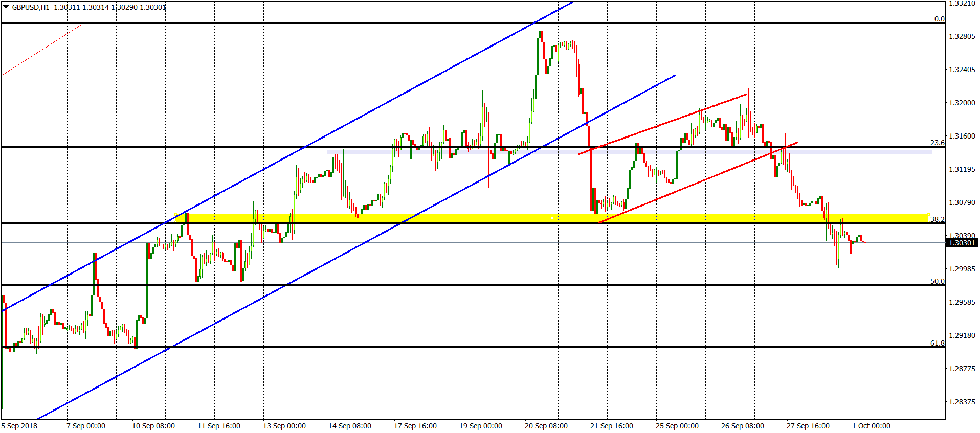
Task: Click the 1.31600 price axis value
Action: [962, 136]
